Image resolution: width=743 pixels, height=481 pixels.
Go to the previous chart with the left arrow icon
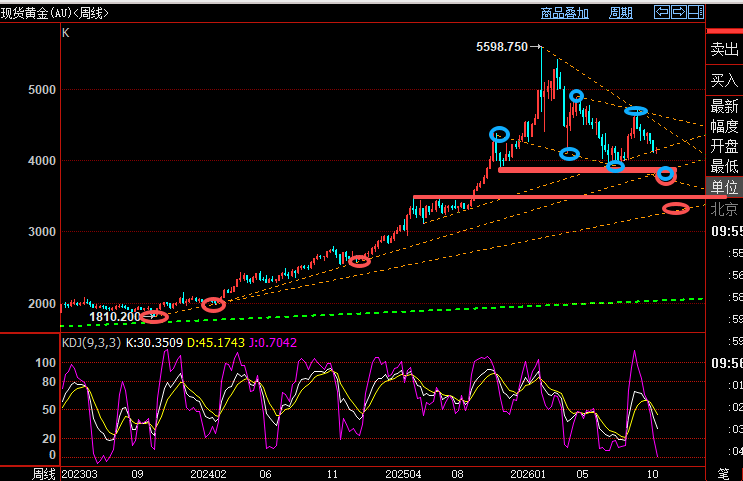click(x=662, y=12)
